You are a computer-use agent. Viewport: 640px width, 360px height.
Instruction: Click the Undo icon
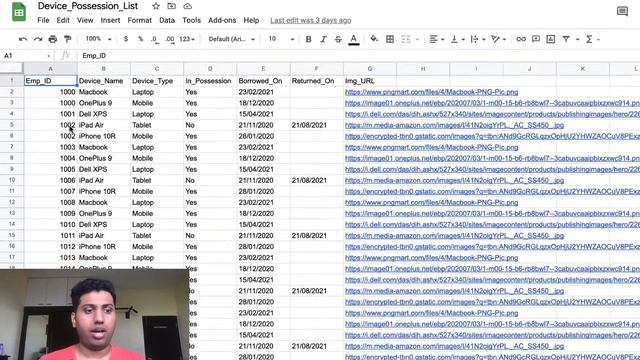tap(23, 39)
